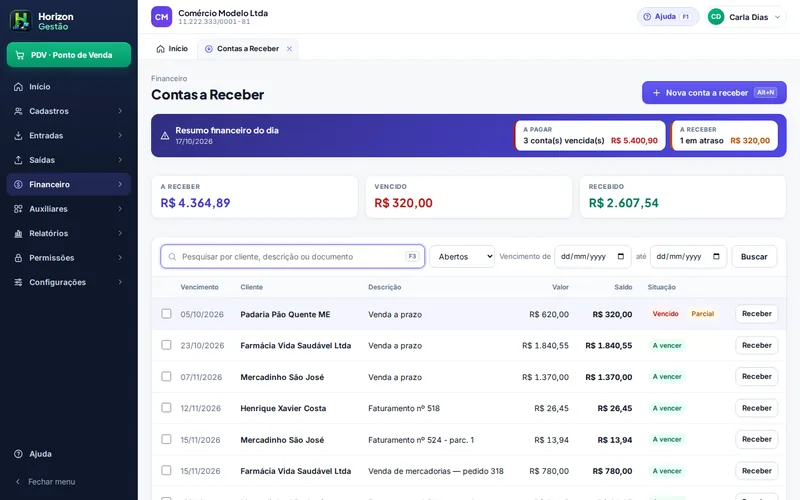Click the magnifier icon in the search box

click(x=172, y=257)
